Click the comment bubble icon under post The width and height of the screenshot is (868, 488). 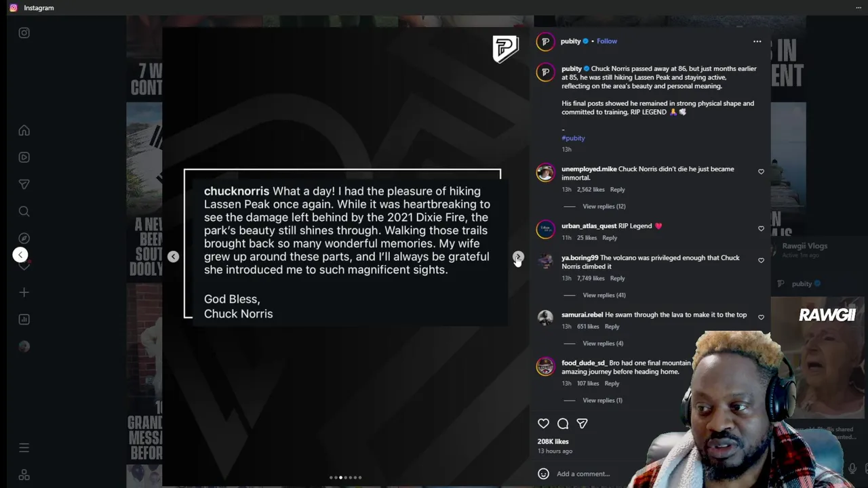coord(563,424)
